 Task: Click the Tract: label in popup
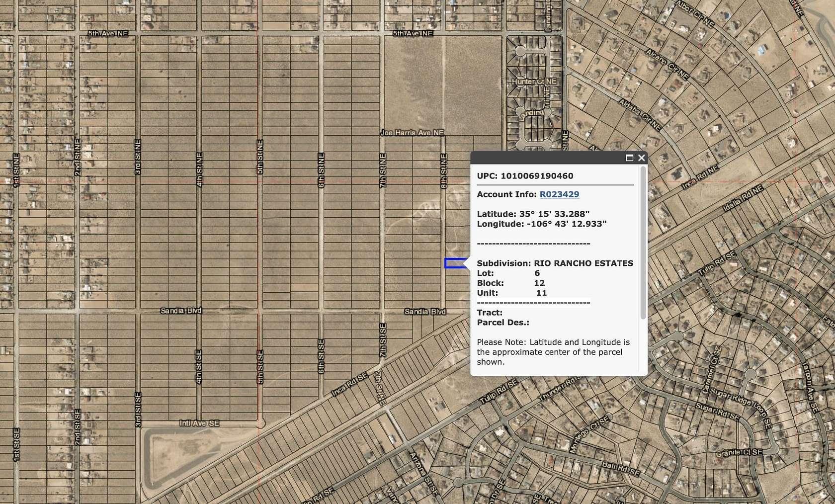pos(490,313)
